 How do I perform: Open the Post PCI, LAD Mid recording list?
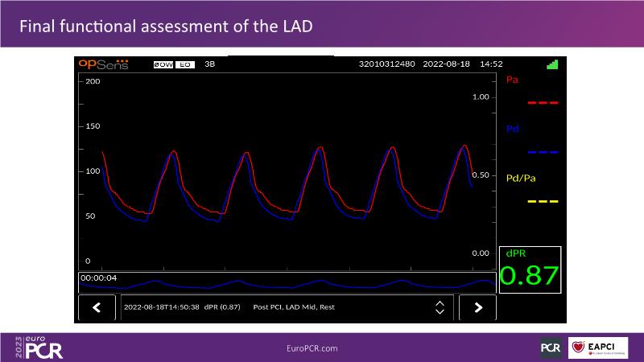[x=294, y=307]
